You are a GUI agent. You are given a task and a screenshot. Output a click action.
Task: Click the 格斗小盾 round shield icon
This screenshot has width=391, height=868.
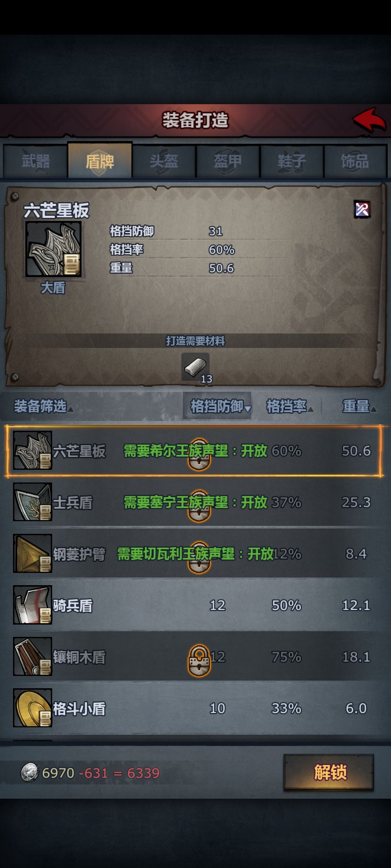(x=33, y=708)
